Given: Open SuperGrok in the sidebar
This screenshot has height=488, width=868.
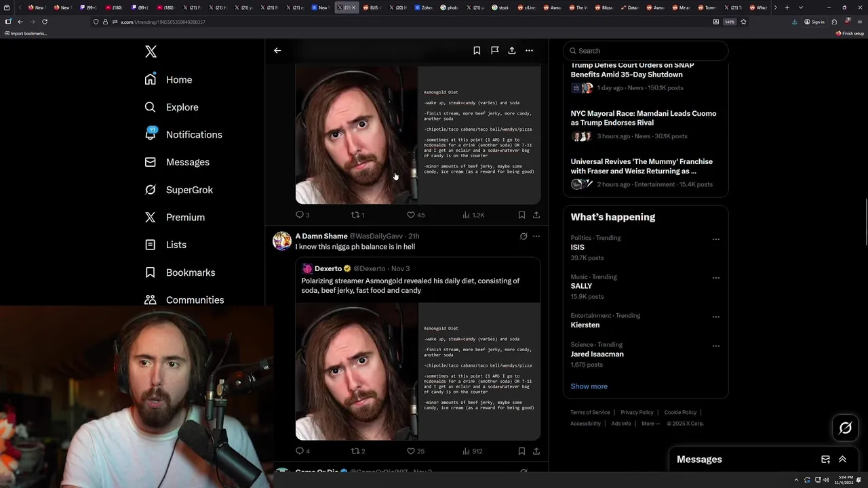Looking at the screenshot, I should pos(179,190).
